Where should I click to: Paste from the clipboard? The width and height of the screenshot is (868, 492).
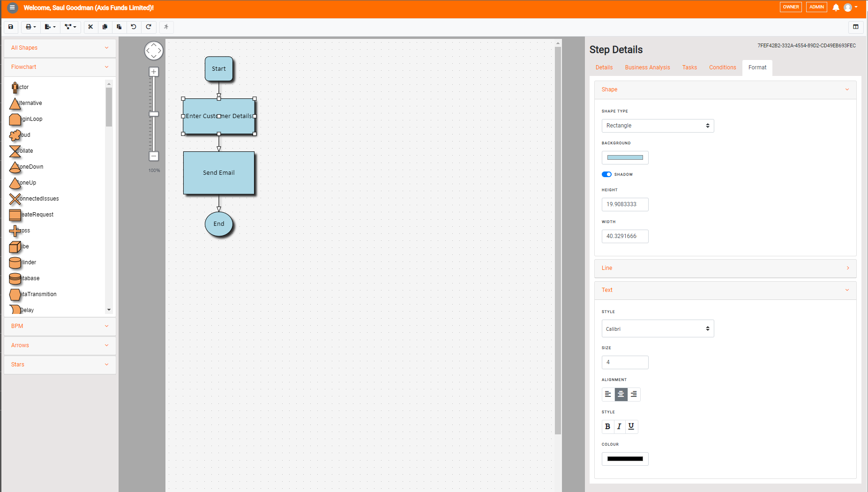[x=119, y=27]
